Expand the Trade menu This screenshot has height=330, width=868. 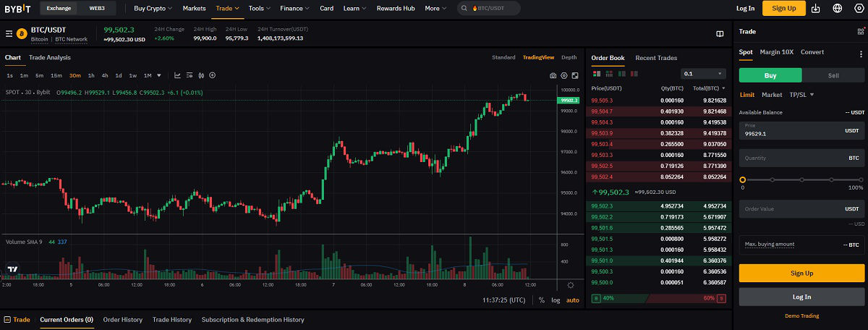pos(227,9)
